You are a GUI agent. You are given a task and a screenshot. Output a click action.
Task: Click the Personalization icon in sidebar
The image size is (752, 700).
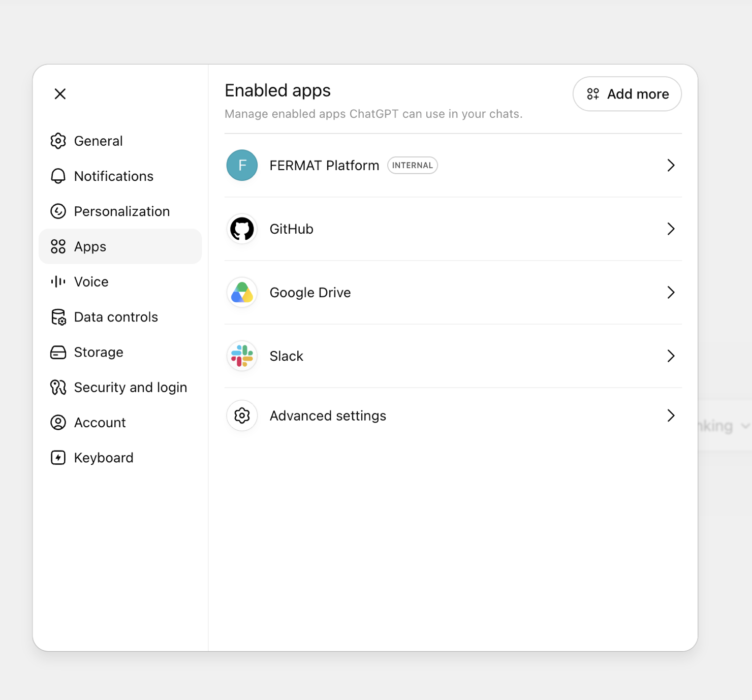[58, 211]
